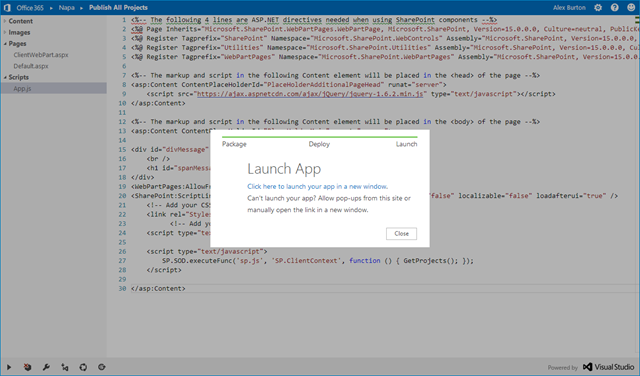Open Default.aspx file
Viewport: 640px width, 376px height.
click(31, 66)
